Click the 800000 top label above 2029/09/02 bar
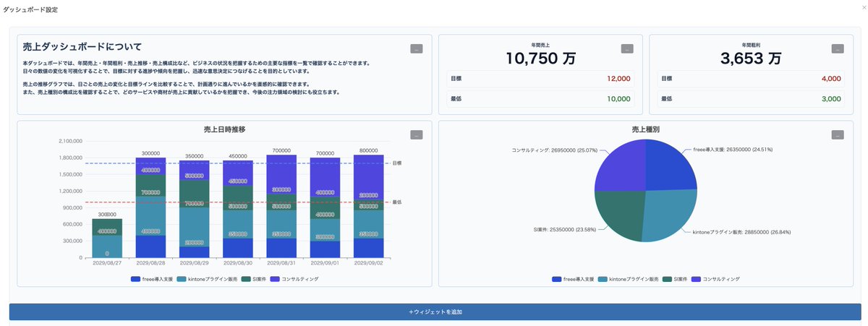 click(369, 151)
